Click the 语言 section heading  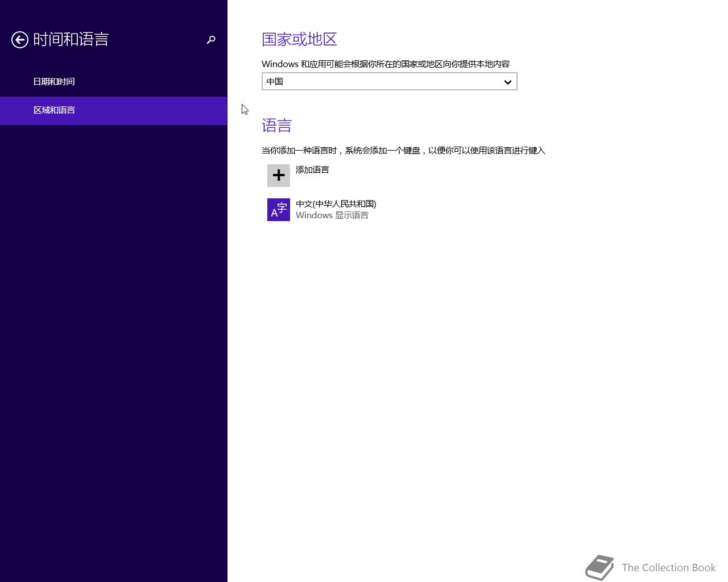[277, 126]
